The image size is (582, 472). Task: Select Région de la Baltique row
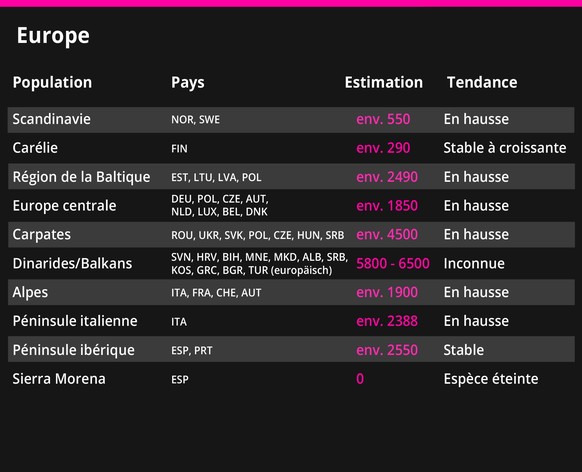[x=291, y=177]
